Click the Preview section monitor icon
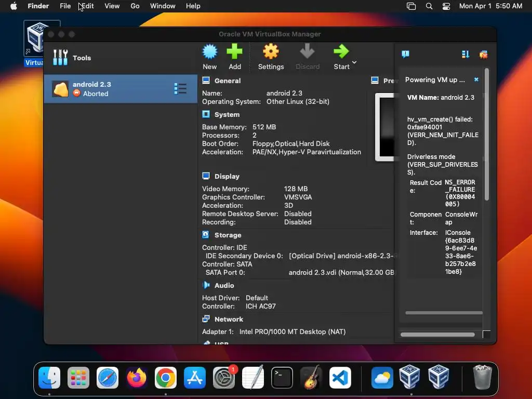 (375, 81)
